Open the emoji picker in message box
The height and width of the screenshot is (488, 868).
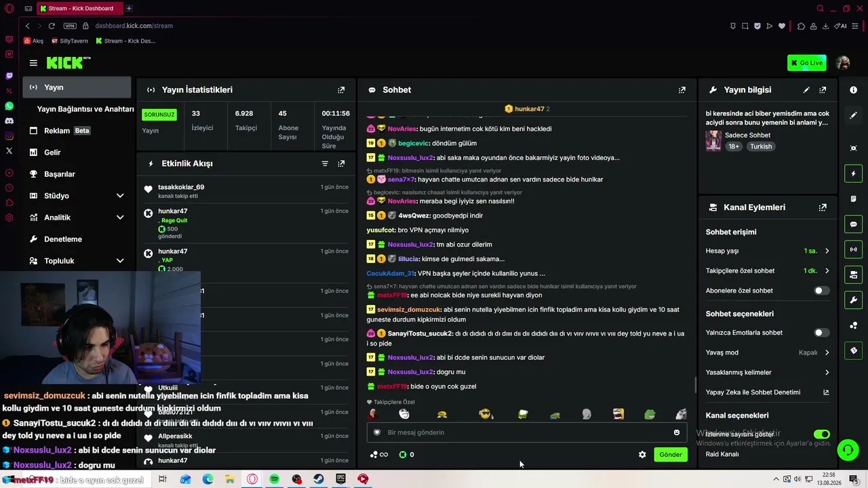click(676, 432)
